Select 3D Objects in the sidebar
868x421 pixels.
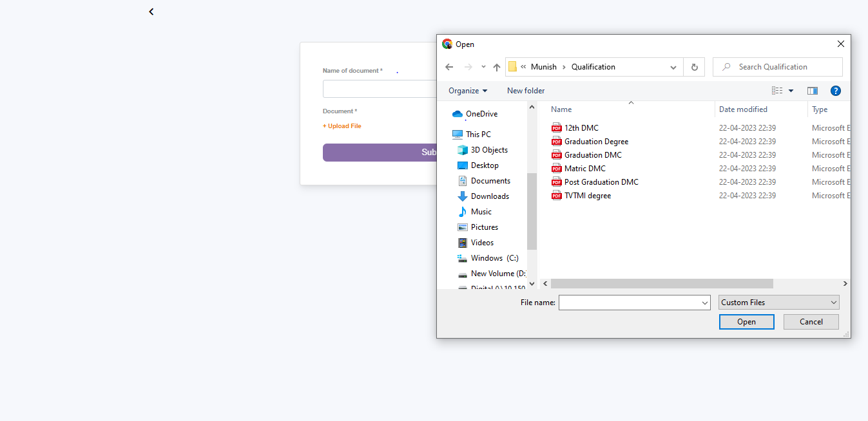[x=488, y=150]
